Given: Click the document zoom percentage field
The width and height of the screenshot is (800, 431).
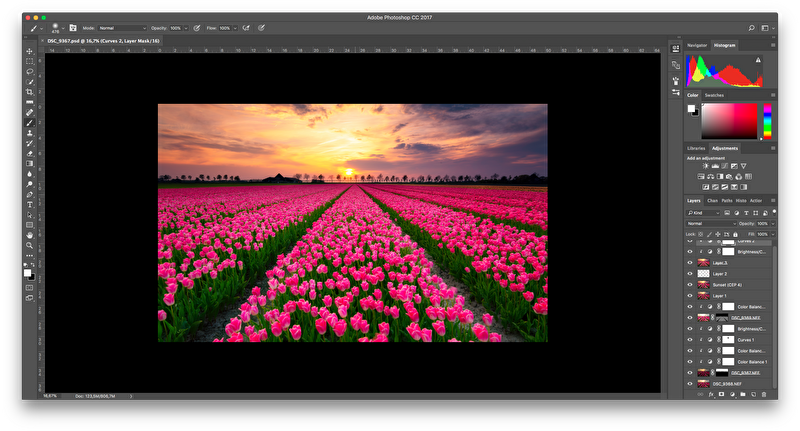Looking at the screenshot, I should (x=51, y=396).
